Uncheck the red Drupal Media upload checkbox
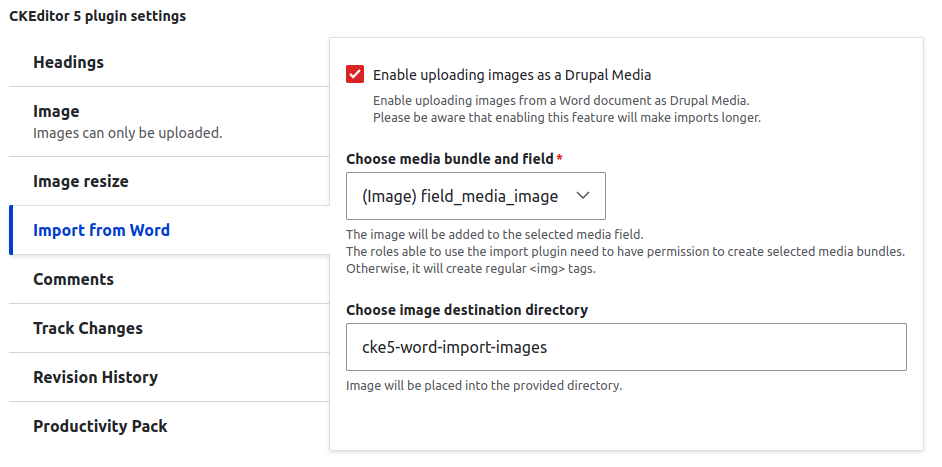The image size is (942, 467). click(x=355, y=75)
